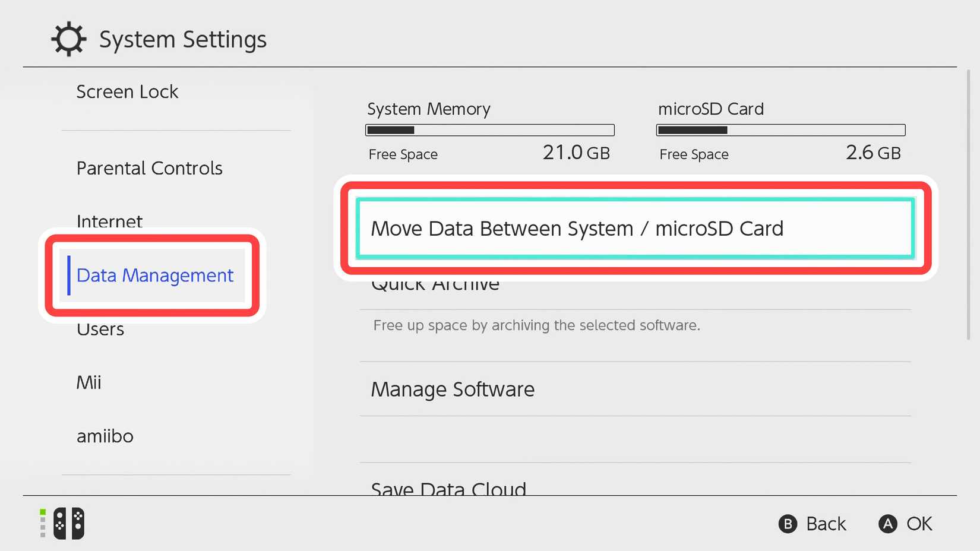Click the microSD Card usage bar
980x551 pixels.
(x=780, y=130)
